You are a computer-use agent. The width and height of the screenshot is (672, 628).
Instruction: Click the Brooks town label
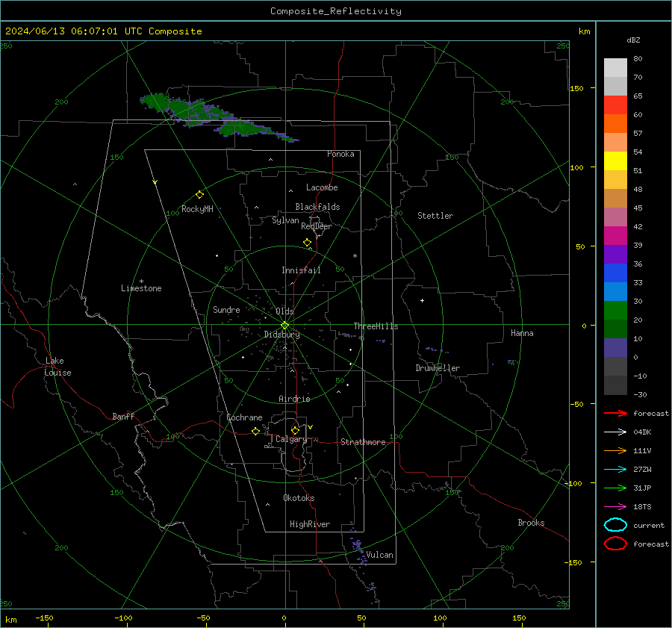[x=531, y=523]
